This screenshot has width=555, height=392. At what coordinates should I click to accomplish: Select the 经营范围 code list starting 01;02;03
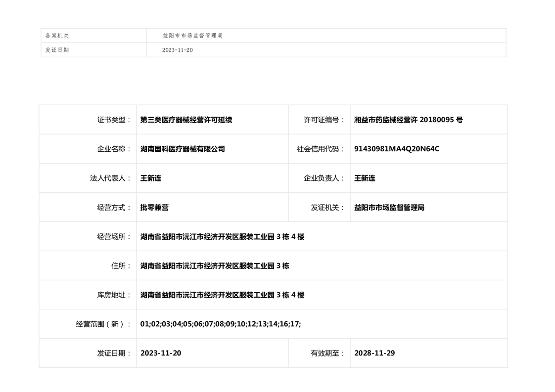220,324
